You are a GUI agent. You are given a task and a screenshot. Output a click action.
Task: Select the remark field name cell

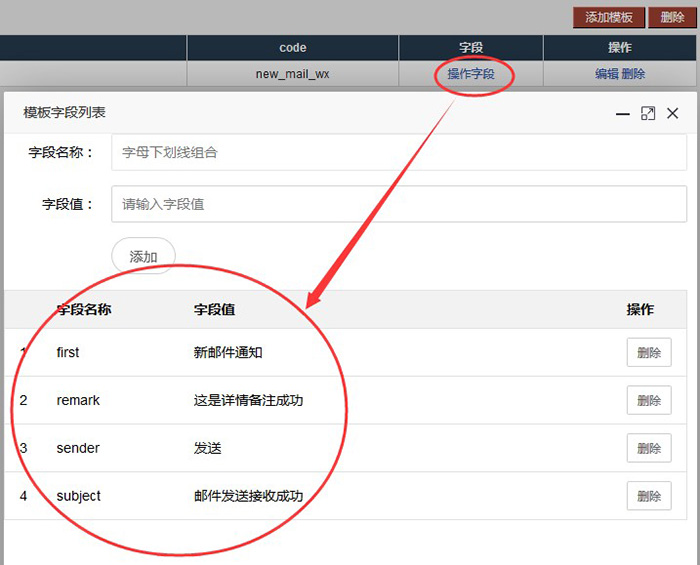(x=78, y=400)
